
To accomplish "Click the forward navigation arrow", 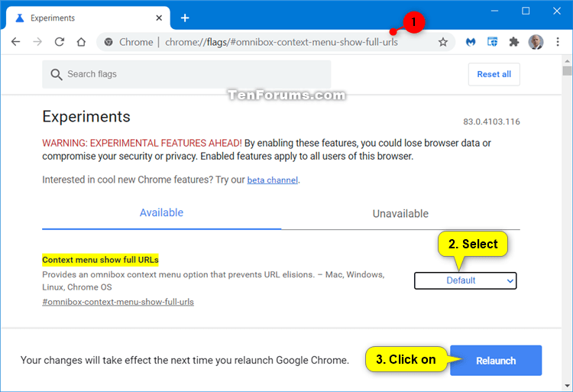I will point(37,42).
